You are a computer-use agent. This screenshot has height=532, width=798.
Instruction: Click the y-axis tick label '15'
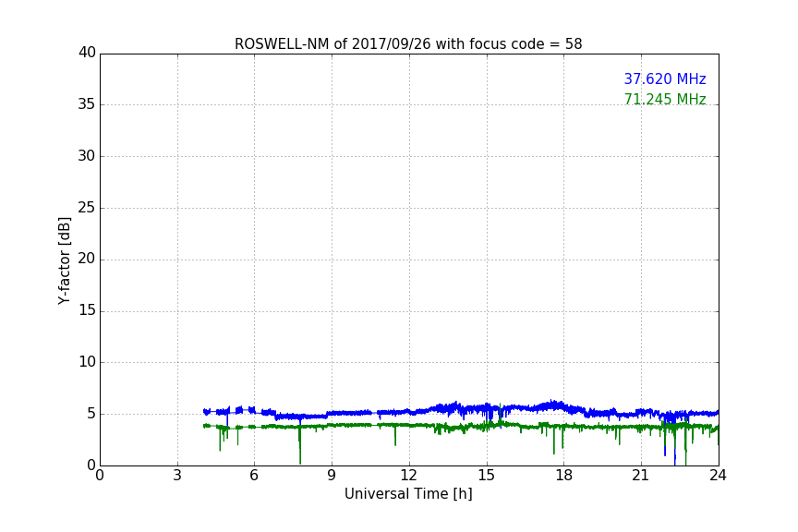(87, 310)
